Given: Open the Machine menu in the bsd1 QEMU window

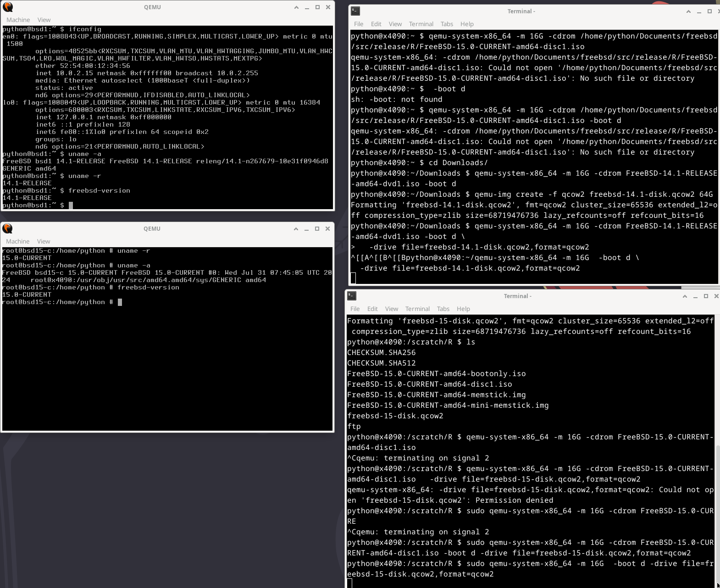Looking at the screenshot, I should (18, 20).
